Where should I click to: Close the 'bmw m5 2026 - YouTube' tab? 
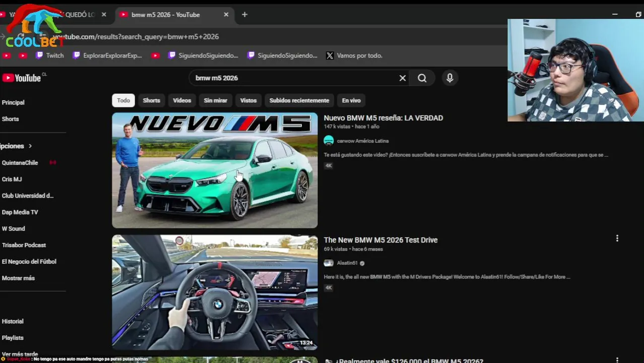point(226,15)
